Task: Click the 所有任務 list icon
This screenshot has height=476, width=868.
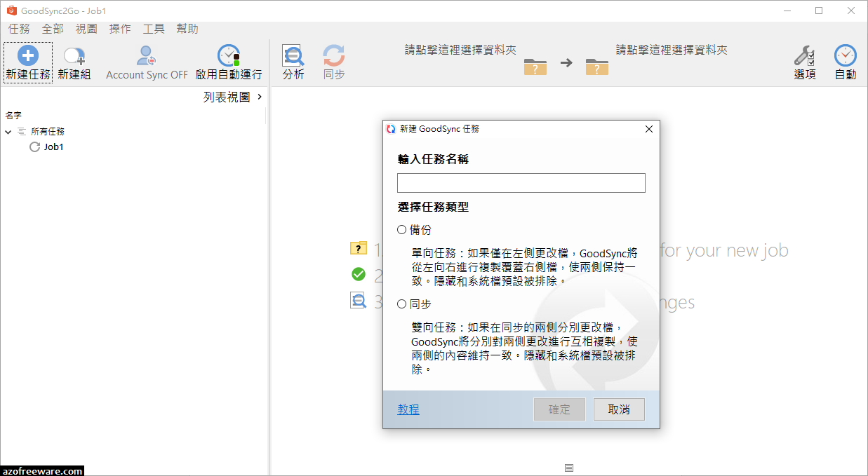Action: pyautogui.click(x=22, y=132)
